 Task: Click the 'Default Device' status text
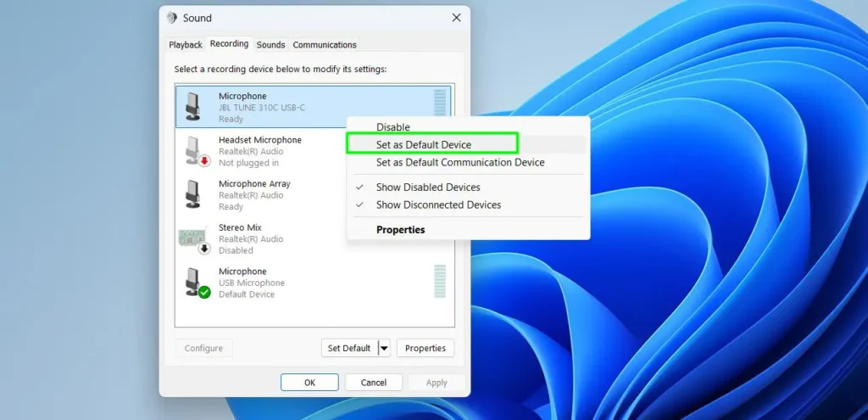[247, 294]
